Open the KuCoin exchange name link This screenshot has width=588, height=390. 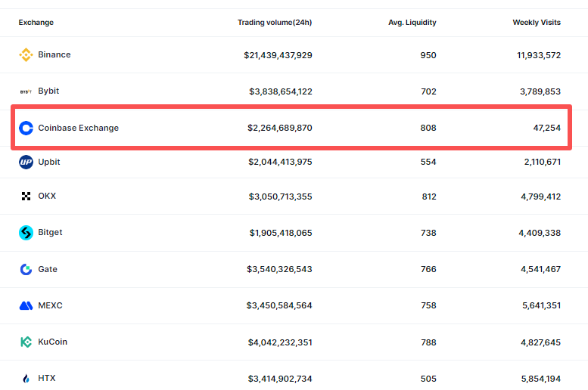(53, 342)
